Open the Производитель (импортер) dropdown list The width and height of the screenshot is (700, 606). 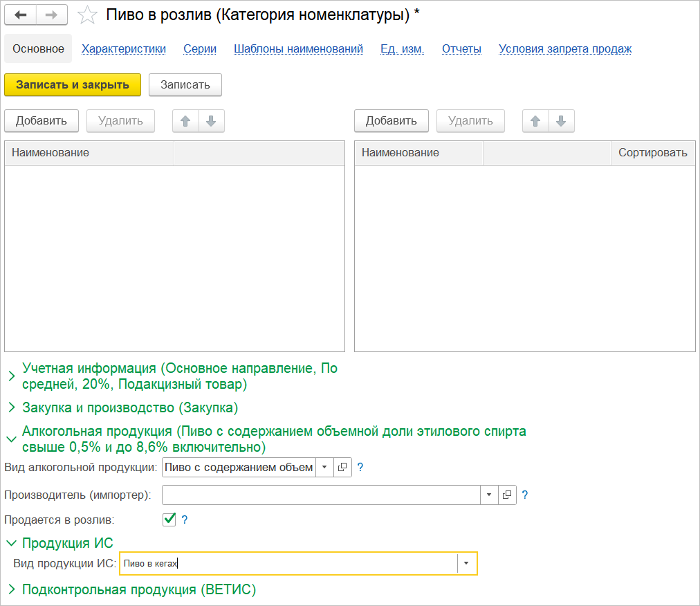tap(489, 495)
